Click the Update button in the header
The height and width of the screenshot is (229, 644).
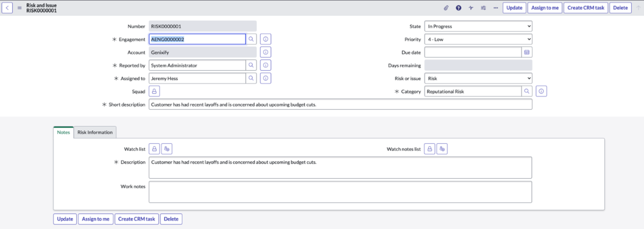click(x=514, y=8)
